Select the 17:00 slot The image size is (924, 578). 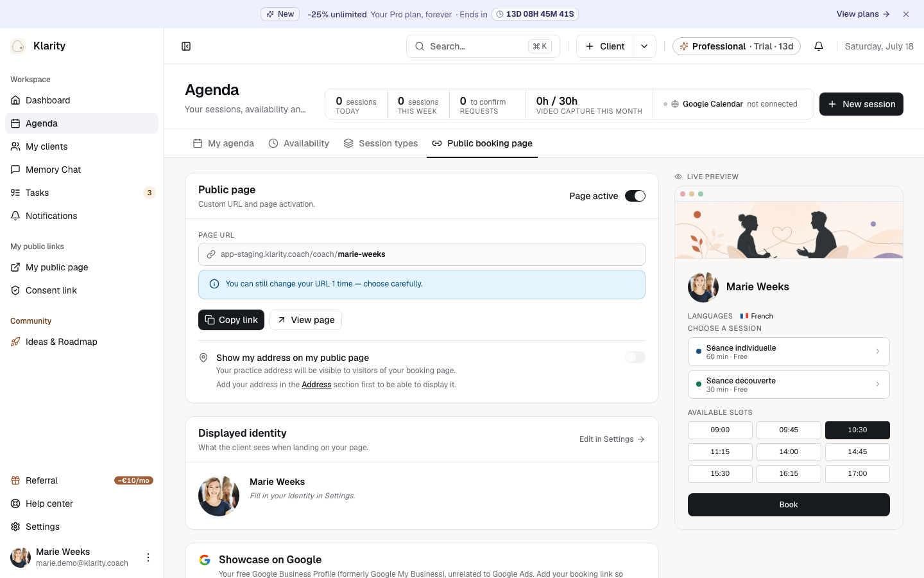857,473
